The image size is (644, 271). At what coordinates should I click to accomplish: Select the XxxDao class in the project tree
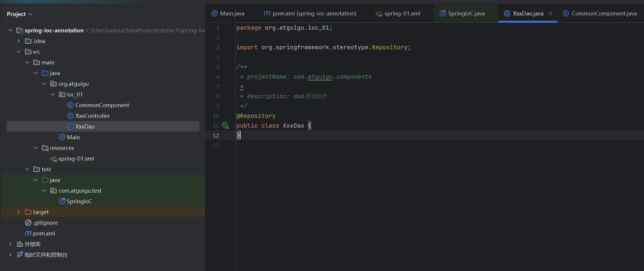(85, 127)
